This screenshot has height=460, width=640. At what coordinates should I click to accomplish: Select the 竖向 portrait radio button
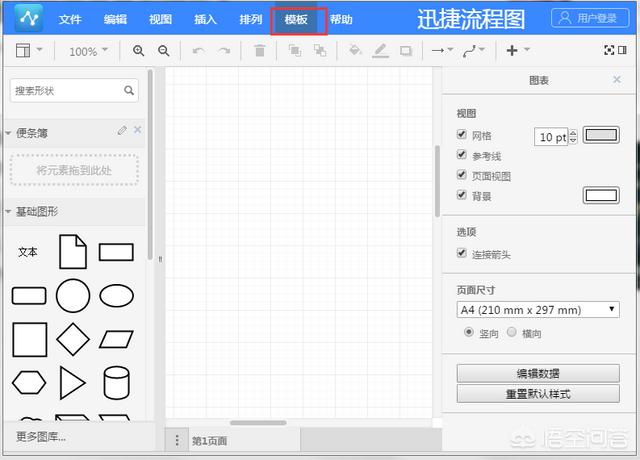[469, 332]
